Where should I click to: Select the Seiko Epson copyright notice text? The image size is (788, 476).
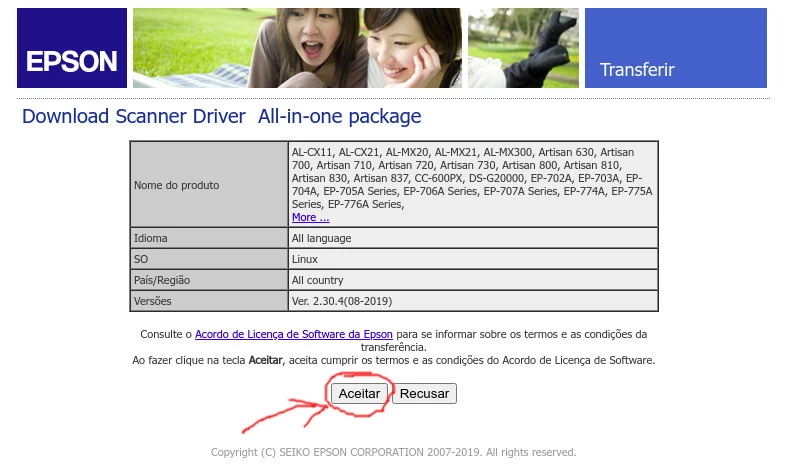click(393, 452)
